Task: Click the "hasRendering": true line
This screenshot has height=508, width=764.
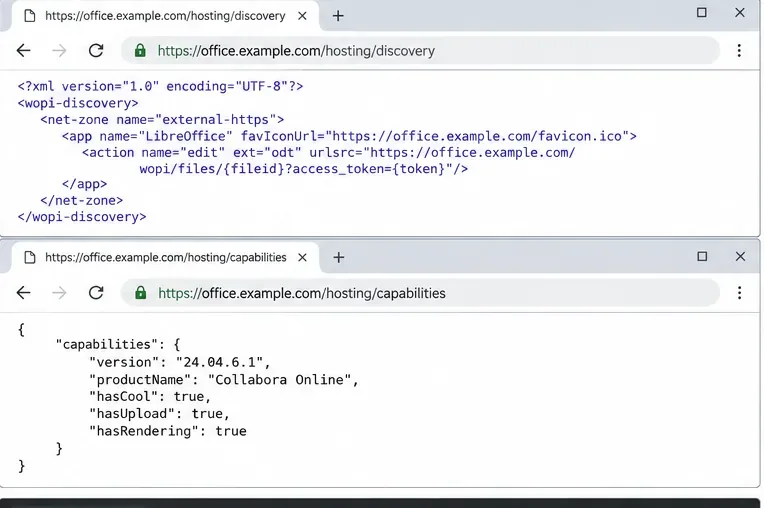Action: (x=168, y=432)
